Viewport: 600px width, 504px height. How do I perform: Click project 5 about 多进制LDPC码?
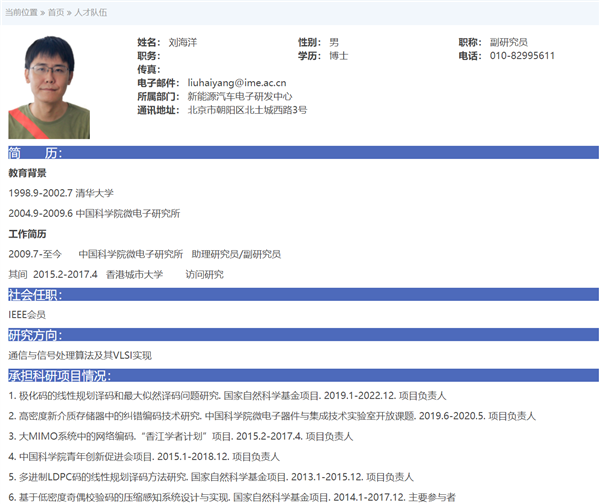211,477
